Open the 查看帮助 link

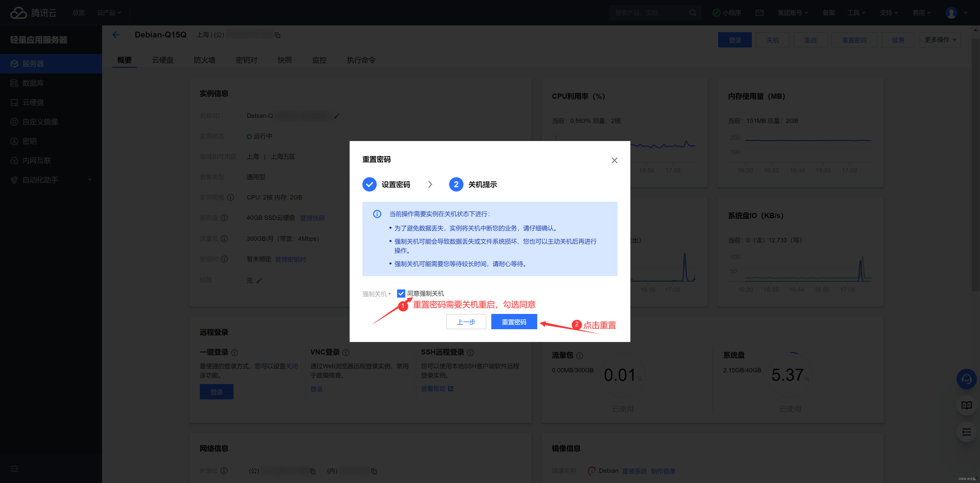pos(437,389)
